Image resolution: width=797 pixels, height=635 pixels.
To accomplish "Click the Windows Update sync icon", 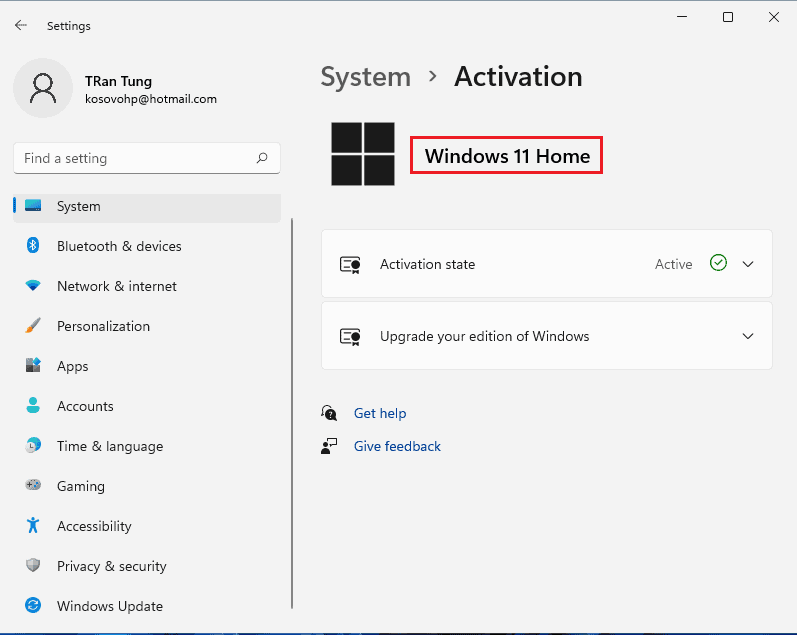I will 33,606.
